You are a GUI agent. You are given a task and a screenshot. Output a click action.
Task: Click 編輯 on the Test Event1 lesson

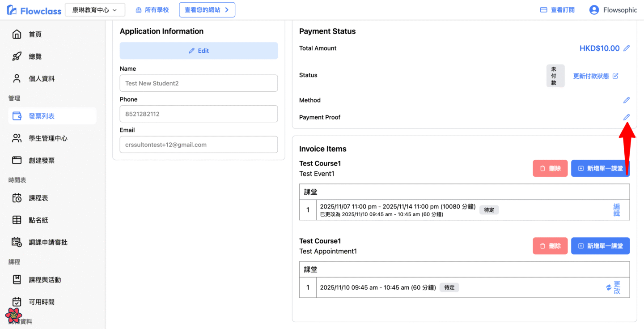(616, 210)
